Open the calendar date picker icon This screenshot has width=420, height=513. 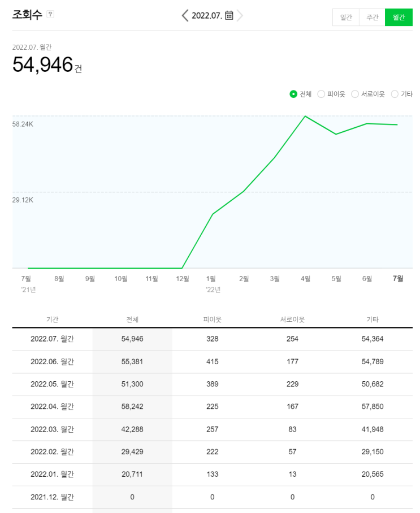point(229,15)
